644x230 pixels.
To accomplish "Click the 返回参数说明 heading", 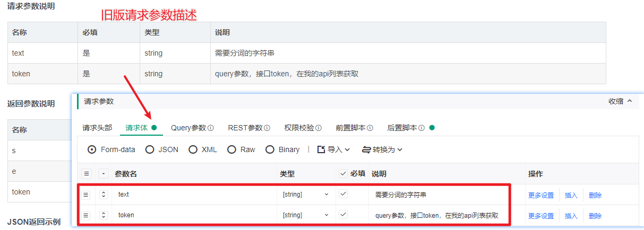I will click(31, 103).
